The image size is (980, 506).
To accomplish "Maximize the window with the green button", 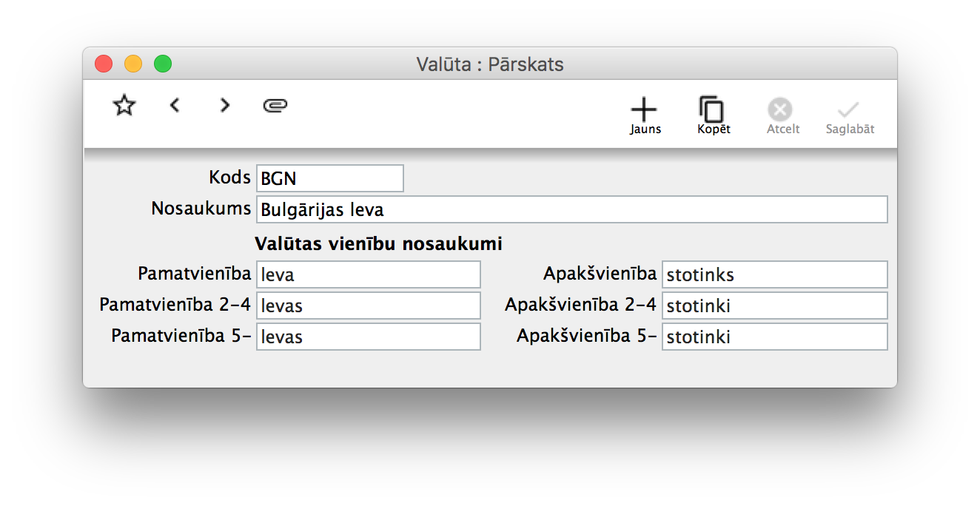I will click(163, 64).
